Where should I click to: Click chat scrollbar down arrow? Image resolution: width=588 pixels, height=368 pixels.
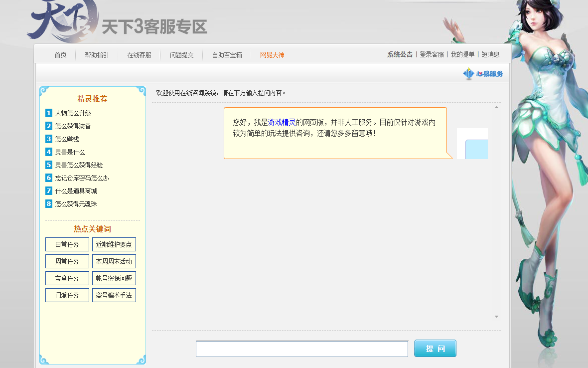496,317
